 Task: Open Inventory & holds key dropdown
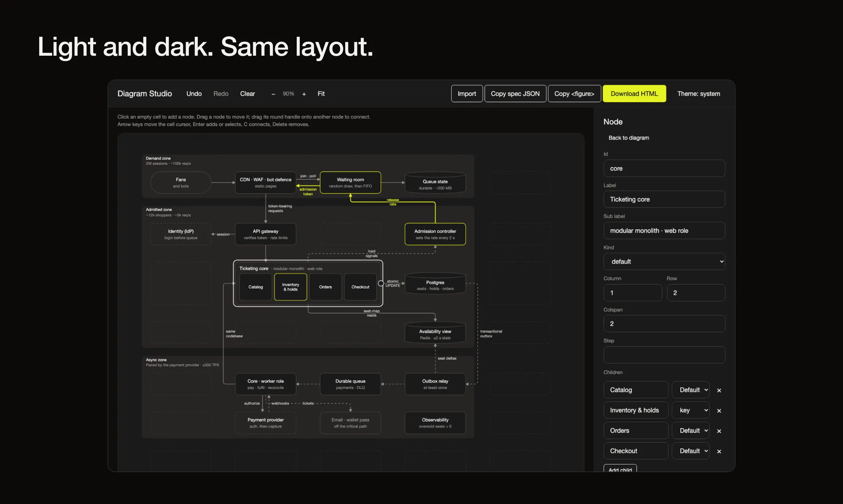[691, 410]
